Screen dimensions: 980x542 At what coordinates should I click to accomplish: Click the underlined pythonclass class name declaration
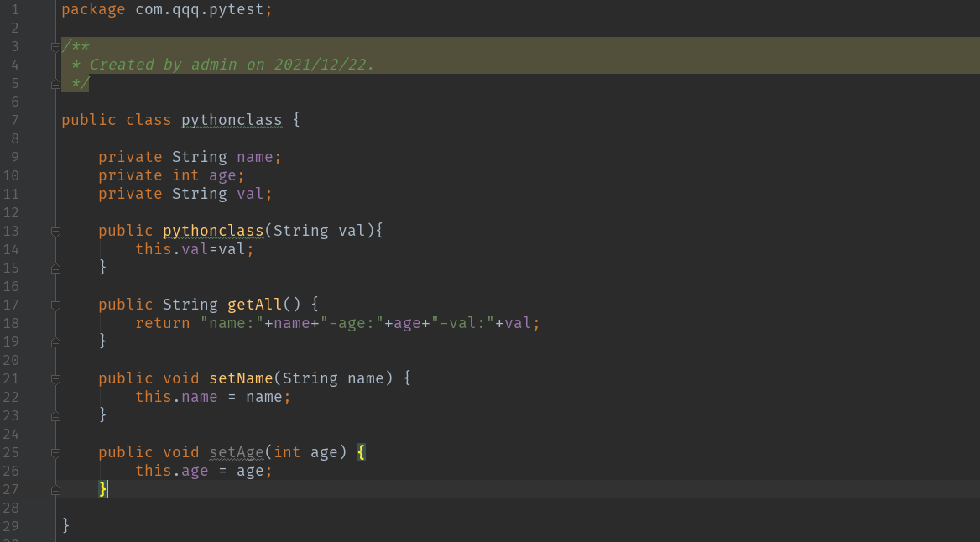tap(232, 120)
